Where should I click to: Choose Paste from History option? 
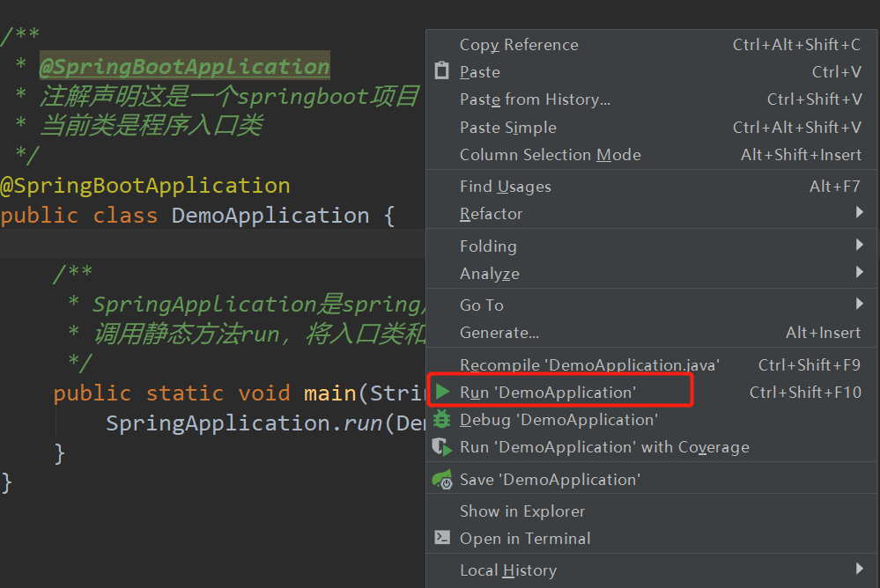(535, 99)
